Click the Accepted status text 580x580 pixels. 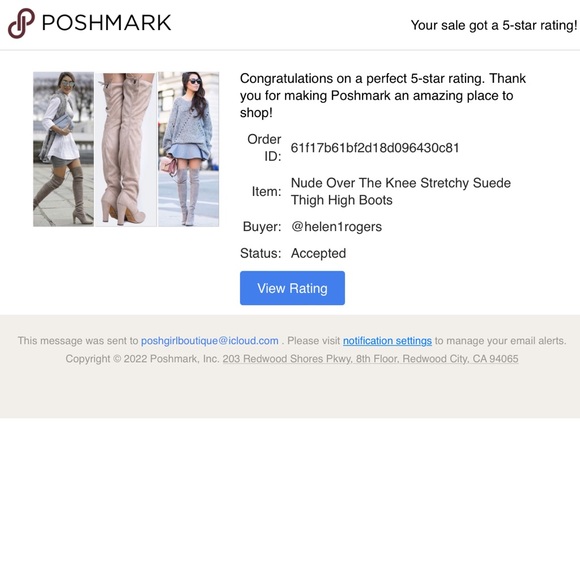point(318,253)
